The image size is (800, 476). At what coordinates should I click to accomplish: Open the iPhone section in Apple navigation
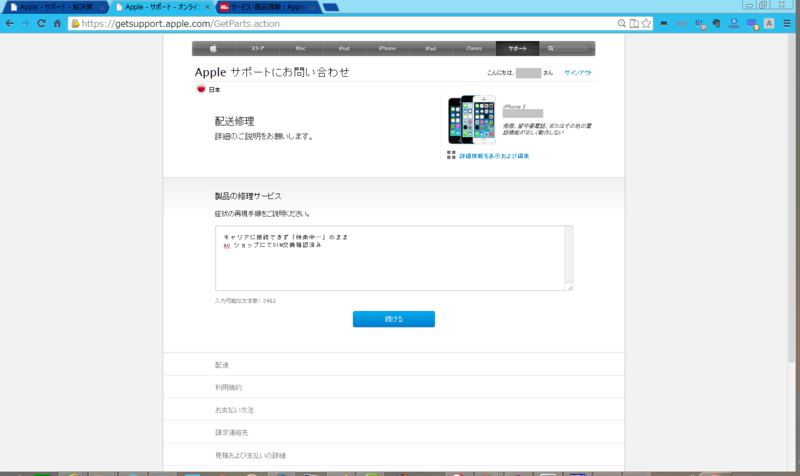(x=387, y=48)
